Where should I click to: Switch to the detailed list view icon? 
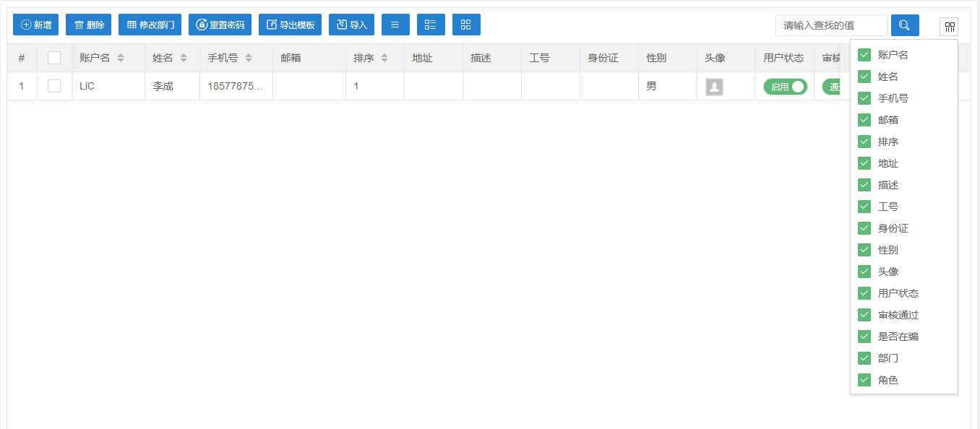431,25
